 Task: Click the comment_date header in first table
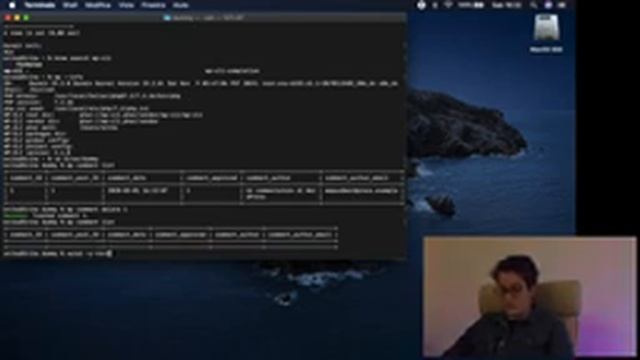click(x=127, y=178)
